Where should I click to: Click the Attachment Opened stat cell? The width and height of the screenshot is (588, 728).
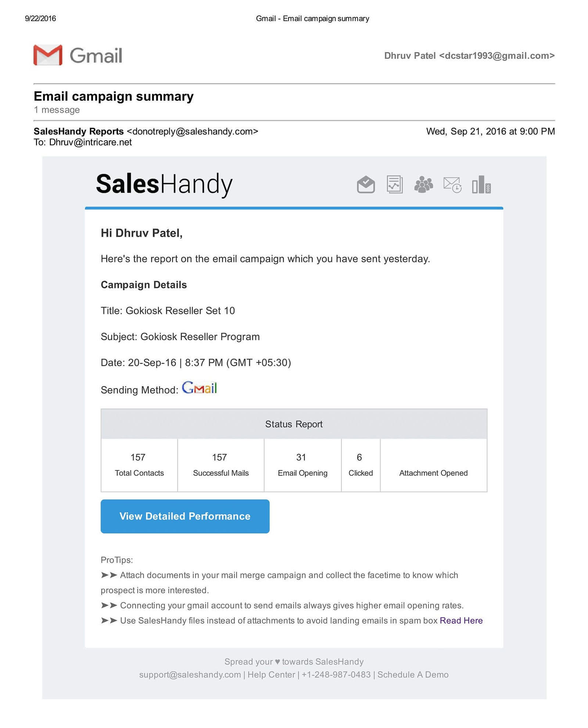click(x=433, y=472)
